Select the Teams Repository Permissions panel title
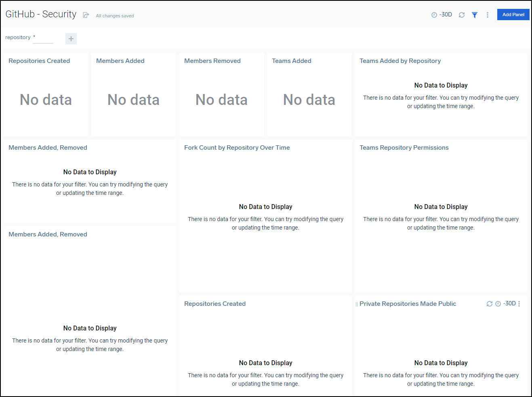 [x=404, y=148]
